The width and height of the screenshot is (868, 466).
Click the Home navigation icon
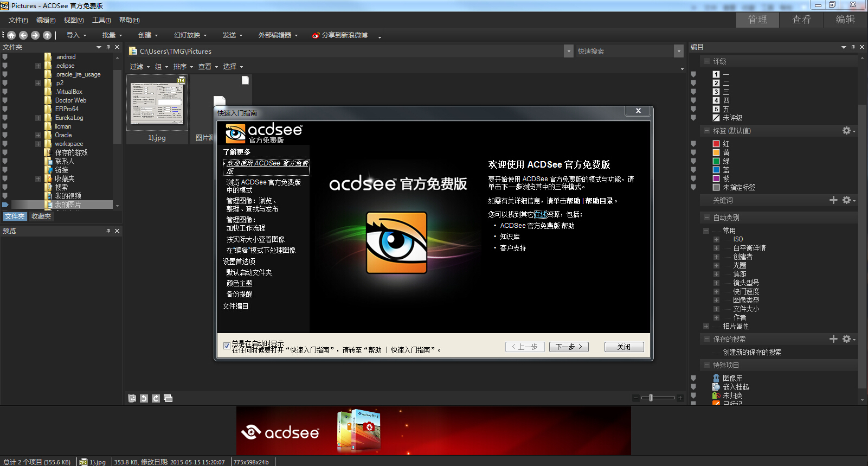(x=11, y=35)
